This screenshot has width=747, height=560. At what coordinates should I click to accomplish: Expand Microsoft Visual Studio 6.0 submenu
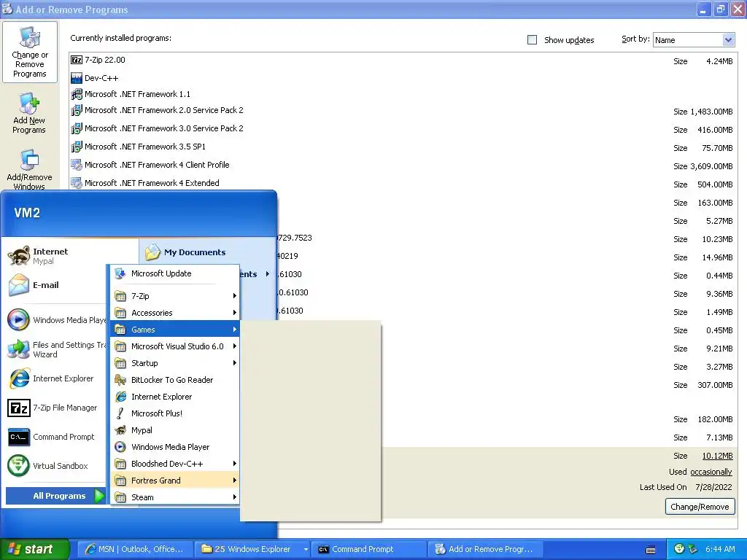coord(175,346)
